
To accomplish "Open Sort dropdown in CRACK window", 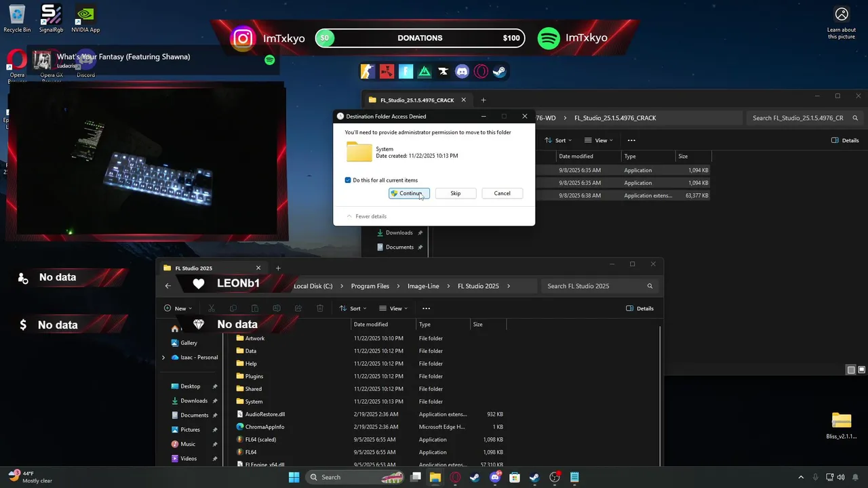I will click(x=559, y=140).
